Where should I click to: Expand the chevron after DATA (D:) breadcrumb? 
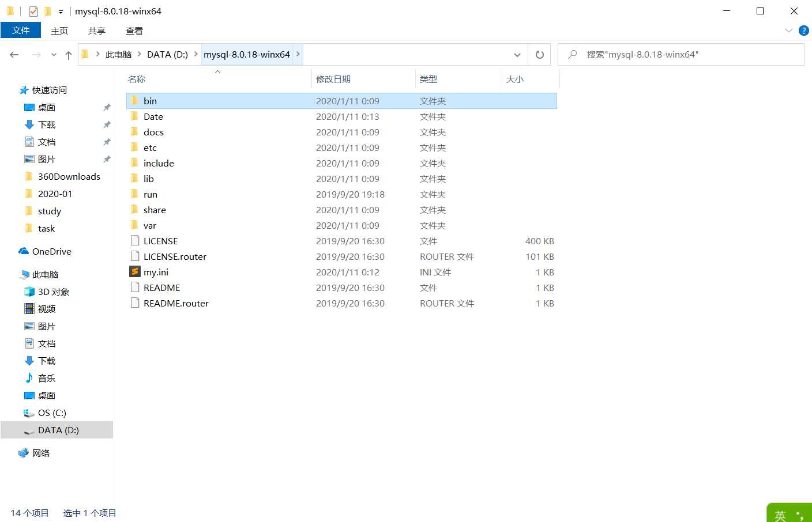tap(196, 54)
